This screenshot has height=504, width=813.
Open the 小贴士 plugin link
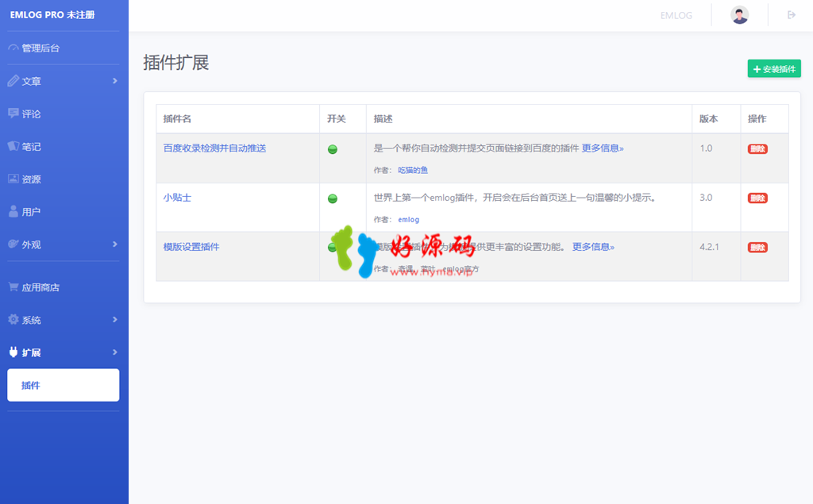click(x=177, y=198)
